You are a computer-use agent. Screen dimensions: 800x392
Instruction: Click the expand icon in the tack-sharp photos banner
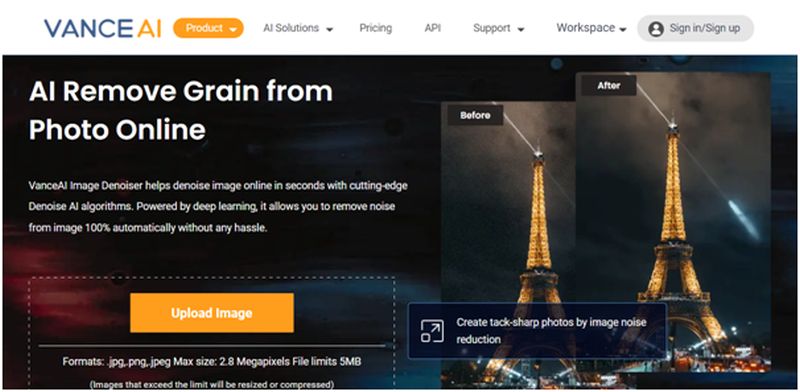pyautogui.click(x=432, y=331)
